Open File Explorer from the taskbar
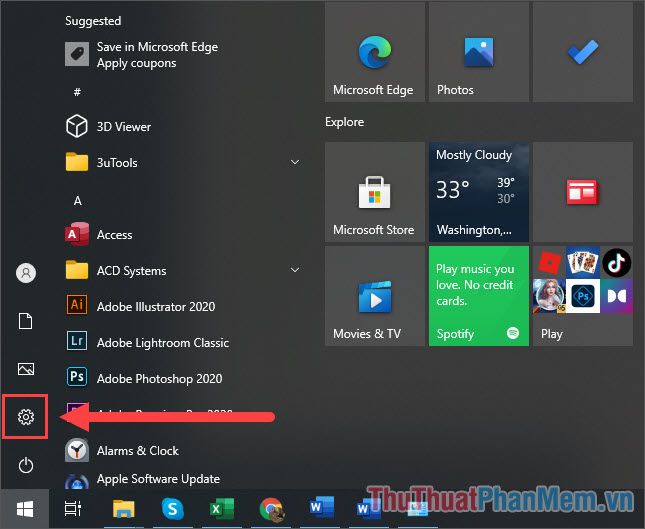Image resolution: width=645 pixels, height=529 pixels. click(x=123, y=509)
